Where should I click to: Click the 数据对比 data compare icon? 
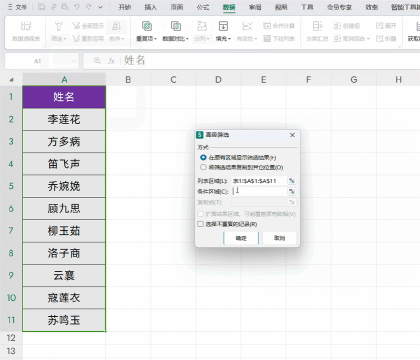point(176,26)
